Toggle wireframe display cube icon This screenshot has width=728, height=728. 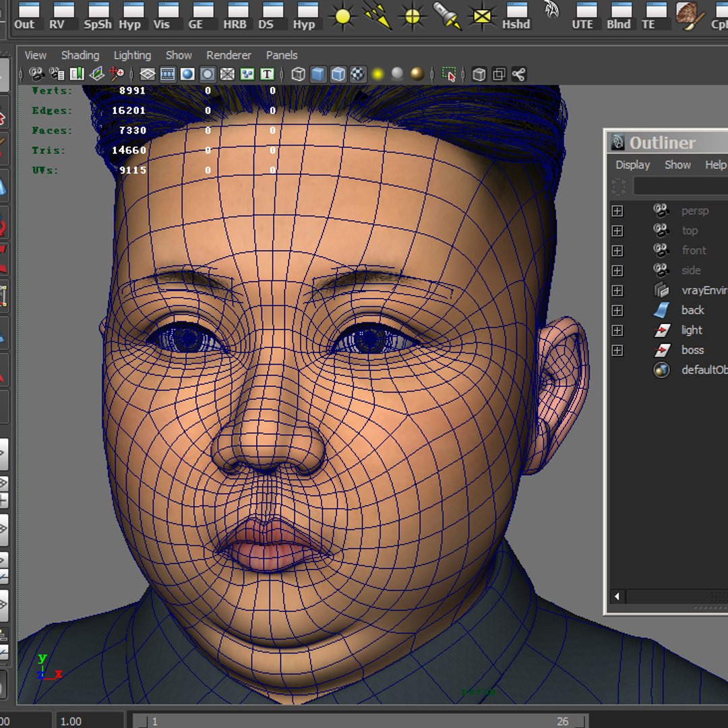point(298,74)
